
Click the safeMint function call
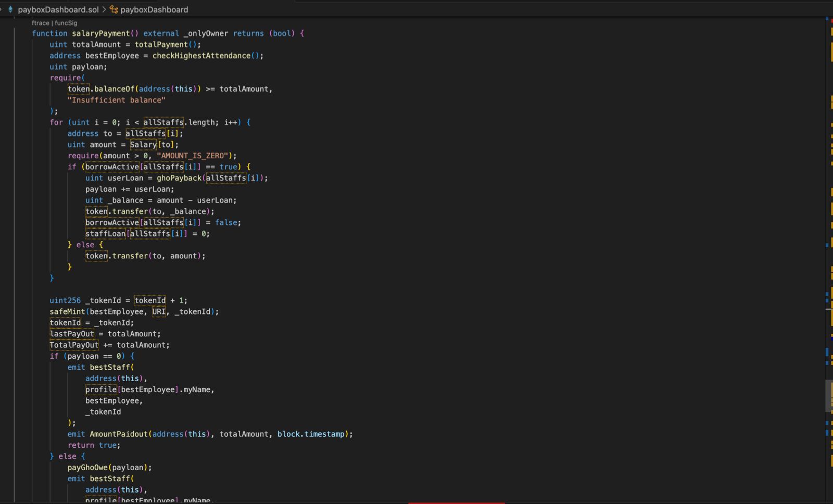[x=132, y=312]
